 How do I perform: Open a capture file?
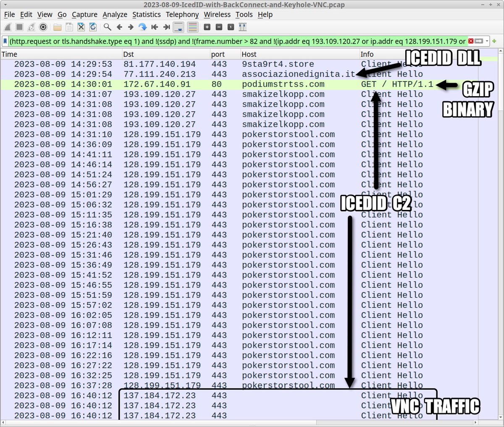click(58, 27)
